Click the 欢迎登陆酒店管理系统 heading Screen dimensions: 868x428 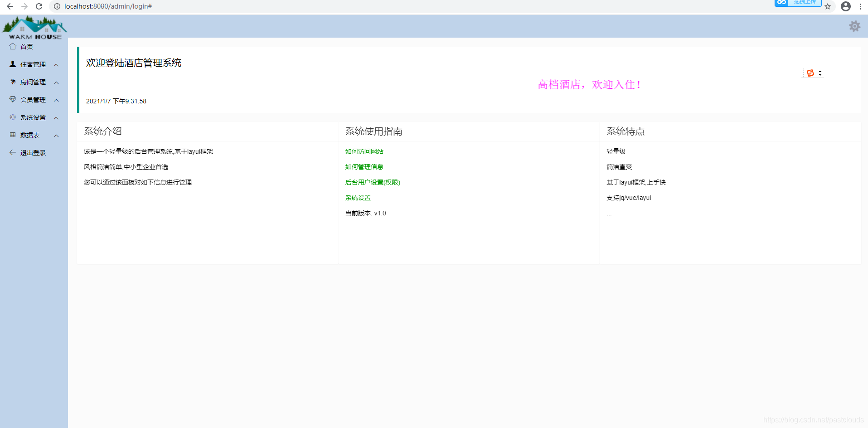coord(134,63)
